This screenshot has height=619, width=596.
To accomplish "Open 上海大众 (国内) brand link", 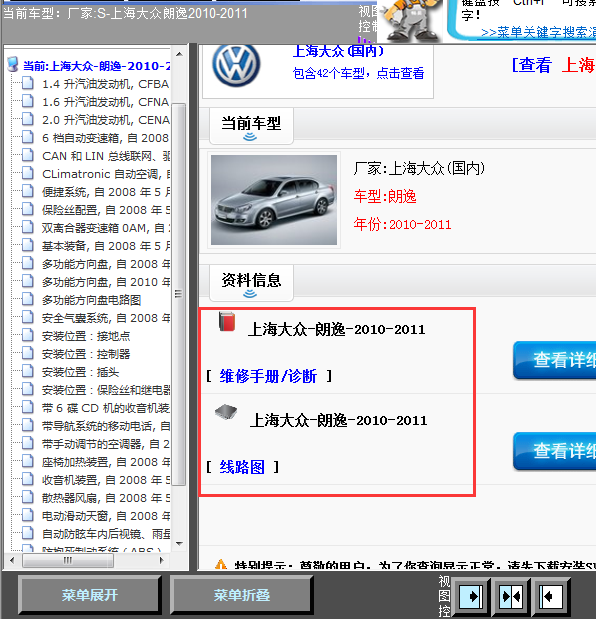I will [338, 51].
